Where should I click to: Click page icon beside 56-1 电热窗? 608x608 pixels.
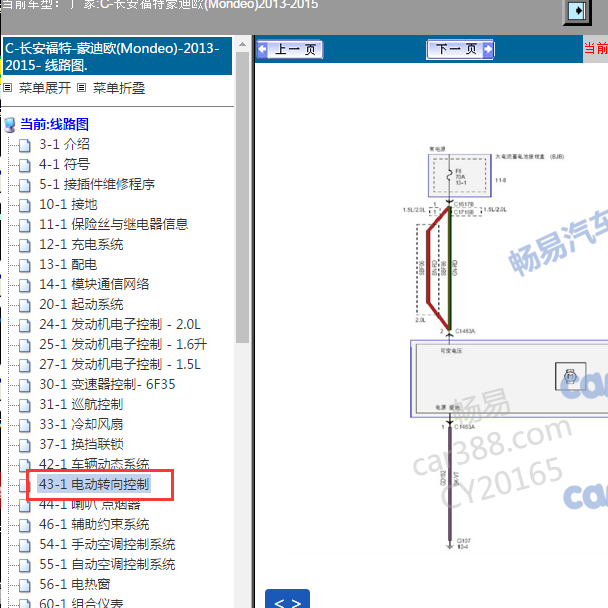click(25, 586)
